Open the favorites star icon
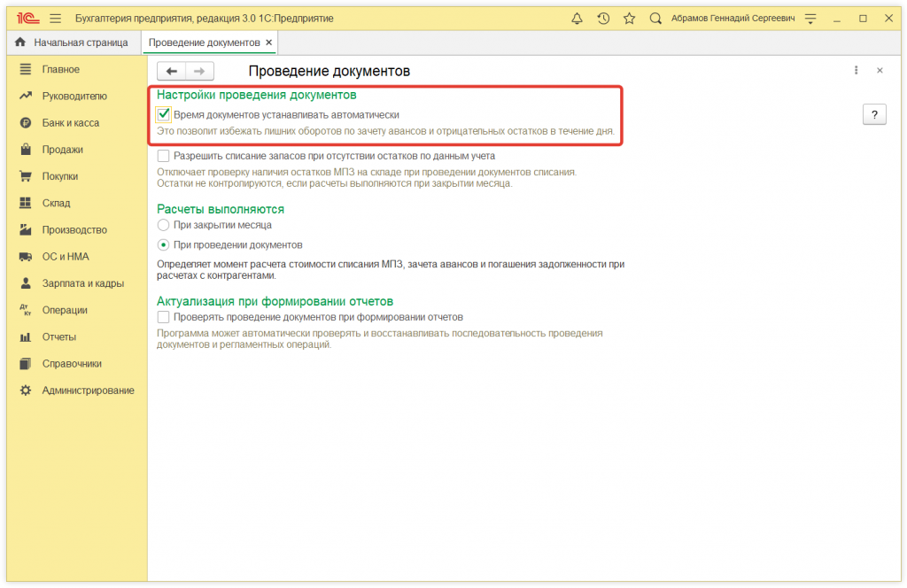 (x=630, y=17)
